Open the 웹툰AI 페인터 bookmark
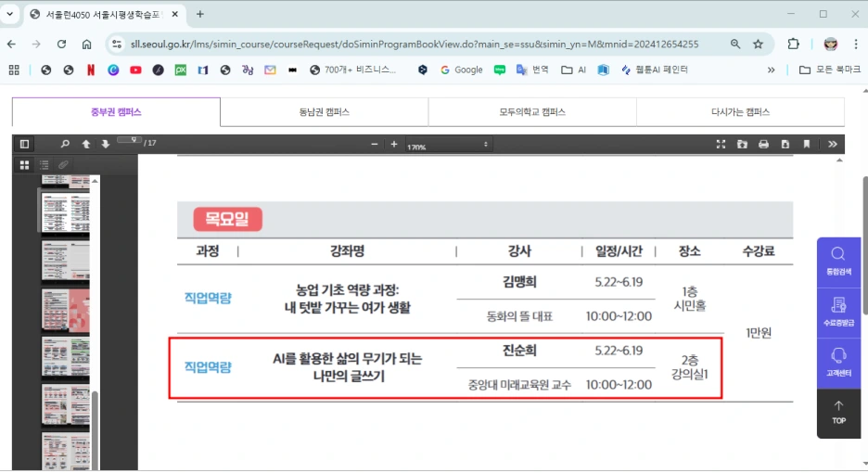The height and width of the screenshot is (473, 868). [x=655, y=70]
